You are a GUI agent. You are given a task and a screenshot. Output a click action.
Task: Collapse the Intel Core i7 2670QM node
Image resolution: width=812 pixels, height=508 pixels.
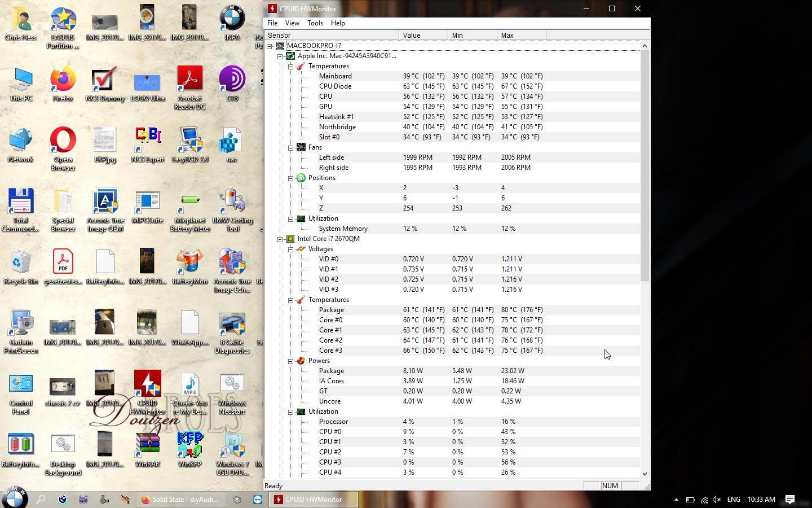pos(280,239)
